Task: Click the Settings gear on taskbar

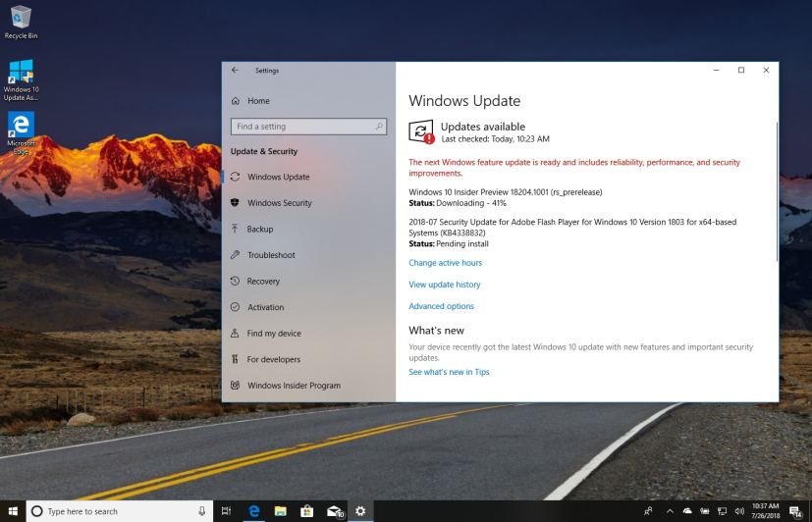Action: [360, 511]
